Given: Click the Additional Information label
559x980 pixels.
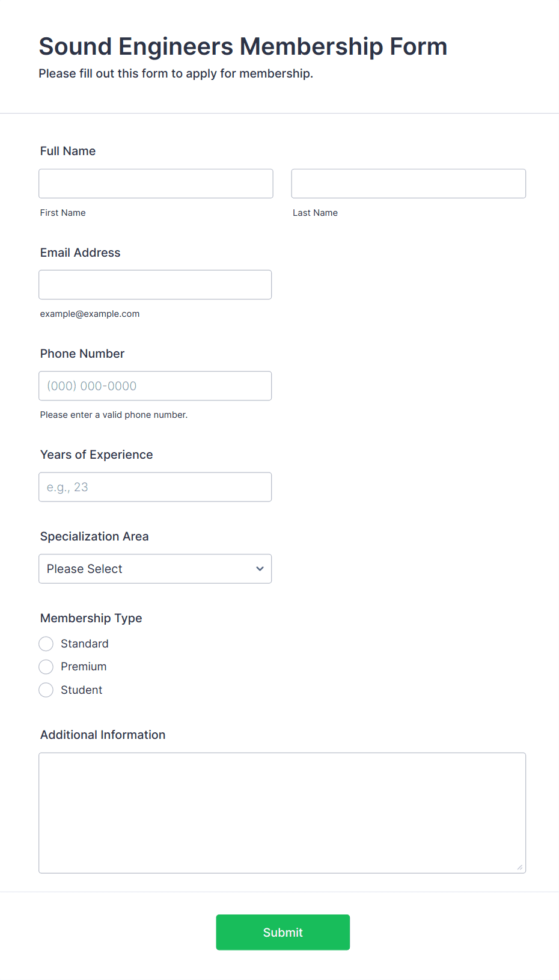Looking at the screenshot, I should click(103, 735).
